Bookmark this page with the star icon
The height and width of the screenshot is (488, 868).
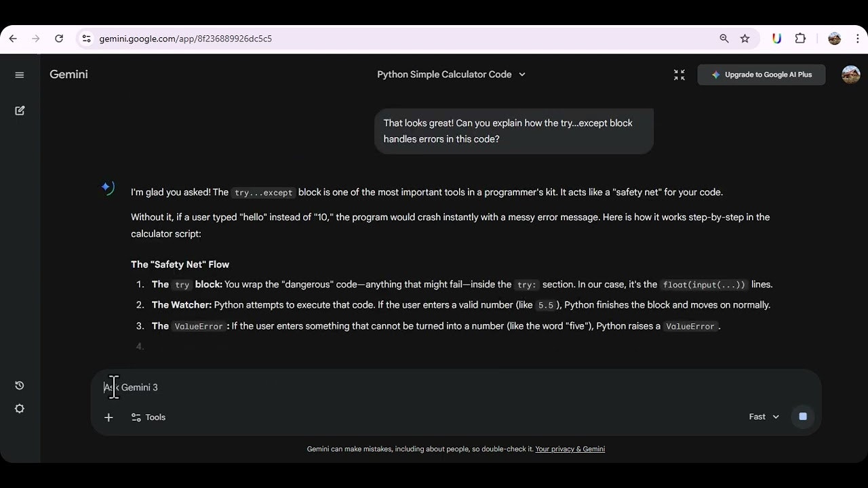point(745,39)
